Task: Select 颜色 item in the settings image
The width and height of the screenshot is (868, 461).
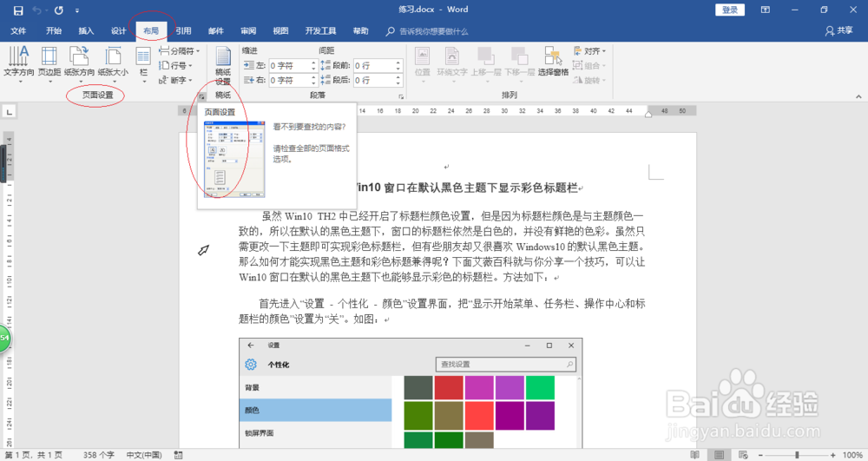Action: pyautogui.click(x=316, y=410)
